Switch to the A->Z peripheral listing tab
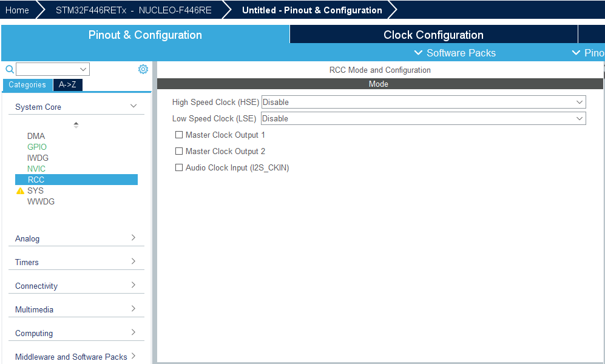The height and width of the screenshot is (364, 605). (67, 84)
